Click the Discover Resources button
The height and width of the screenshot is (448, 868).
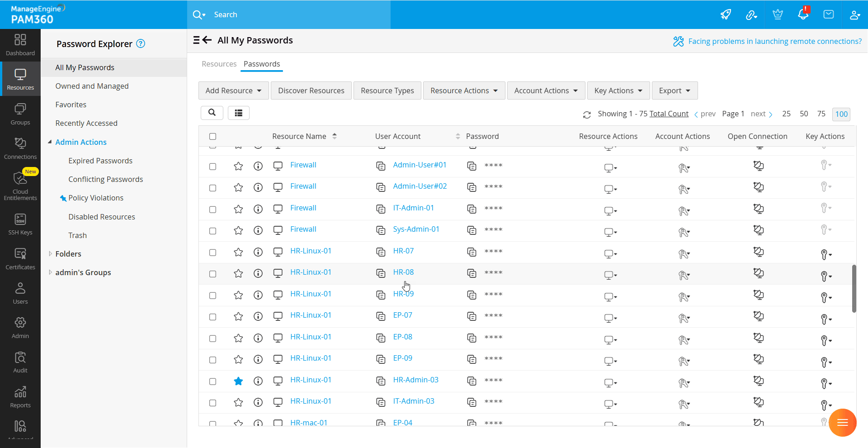(x=311, y=91)
